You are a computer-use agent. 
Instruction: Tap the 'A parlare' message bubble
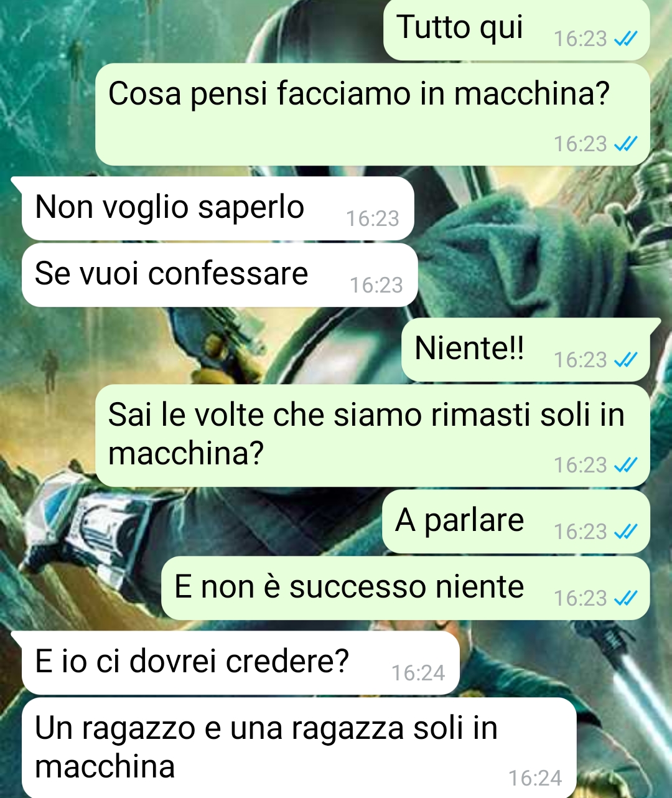coord(516,522)
